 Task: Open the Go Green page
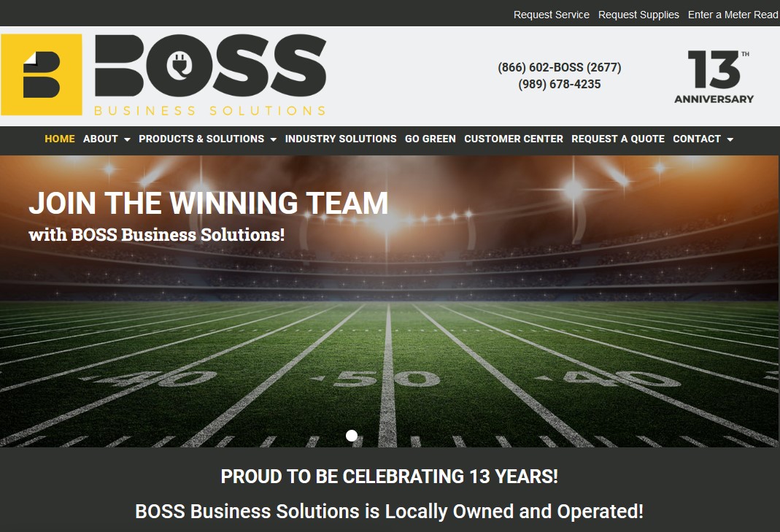point(430,139)
